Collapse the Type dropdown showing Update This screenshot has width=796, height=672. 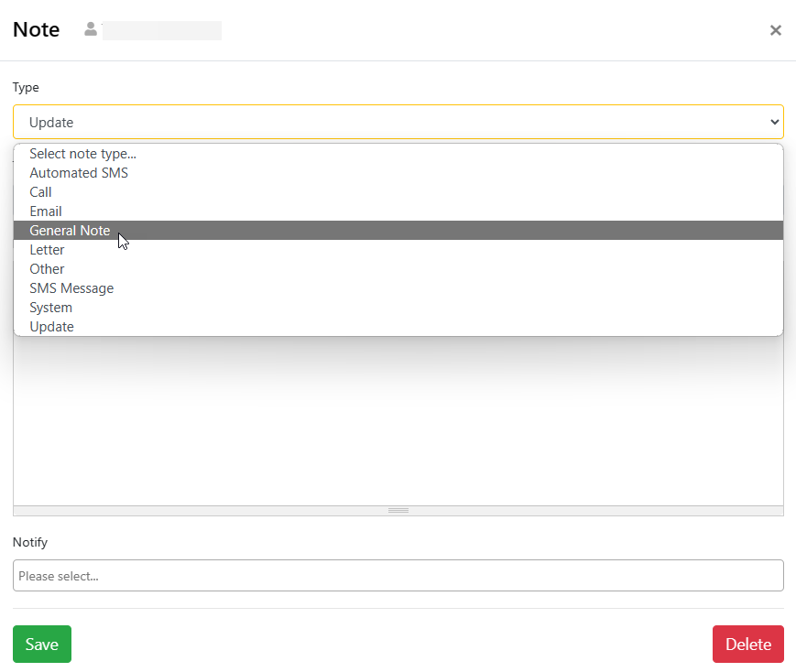click(398, 122)
